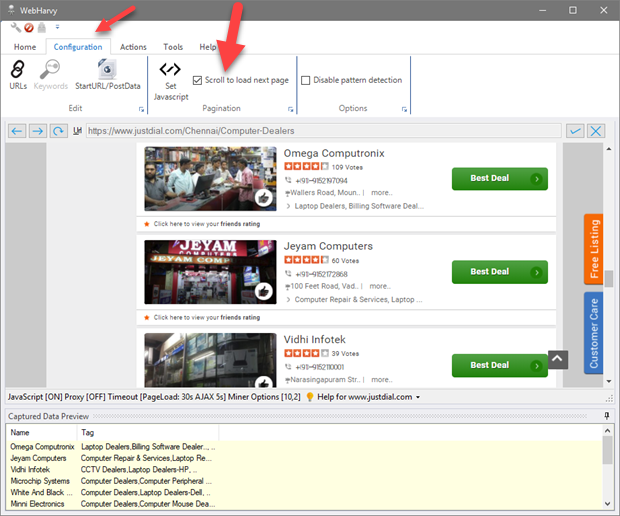Pin the Captured Data Preview panel
The height and width of the screenshot is (516, 620).
pos(607,415)
